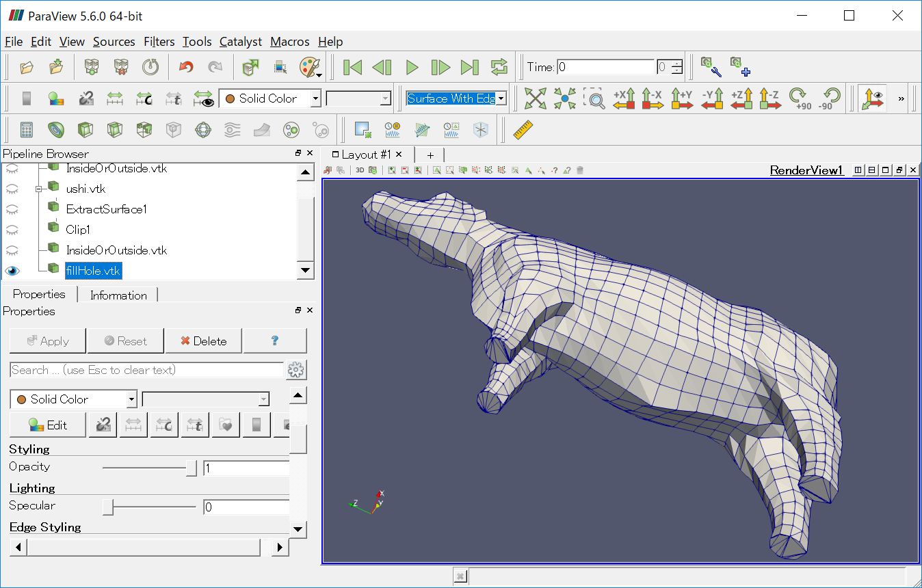Collapse the ushi.vtk tree node
Screen dimensions: 922x588
39,189
